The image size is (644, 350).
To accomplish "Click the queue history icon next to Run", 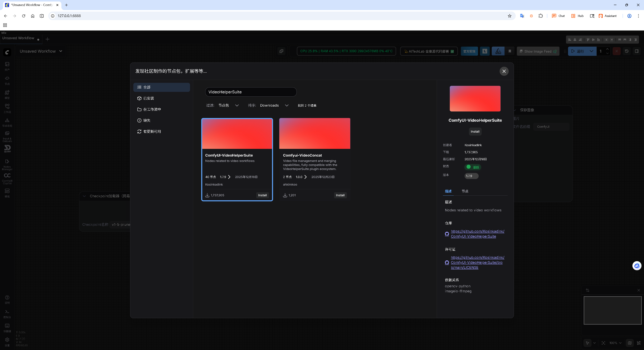I will click(x=627, y=51).
